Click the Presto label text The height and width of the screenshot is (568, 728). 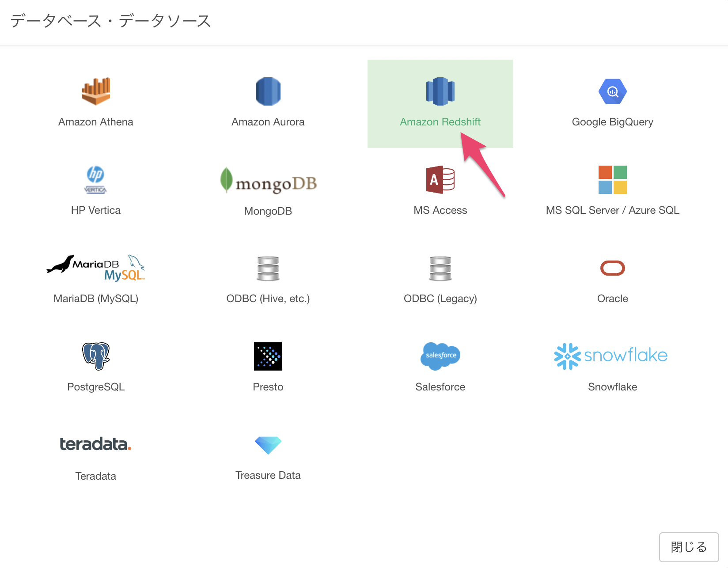tap(268, 387)
